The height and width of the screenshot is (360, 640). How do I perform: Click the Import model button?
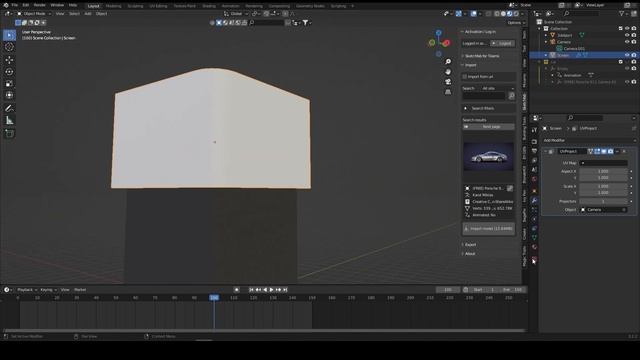pos(489,229)
